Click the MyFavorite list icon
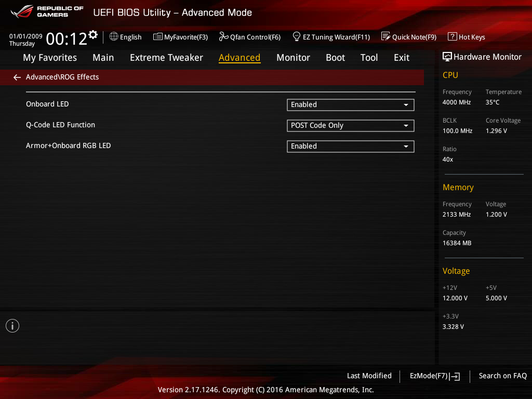Image resolution: width=532 pixels, height=399 pixels. (158, 37)
